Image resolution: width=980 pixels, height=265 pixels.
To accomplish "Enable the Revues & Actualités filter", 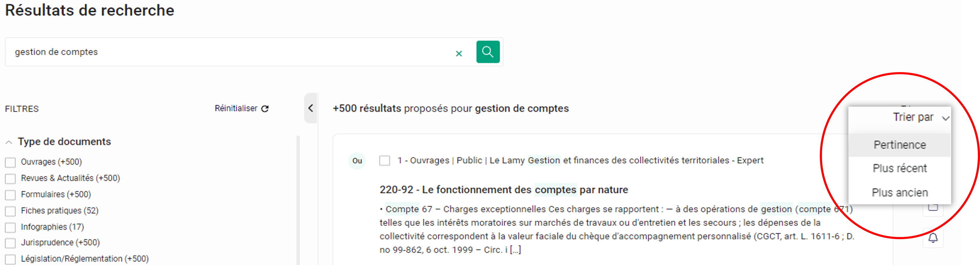I will click(10, 179).
